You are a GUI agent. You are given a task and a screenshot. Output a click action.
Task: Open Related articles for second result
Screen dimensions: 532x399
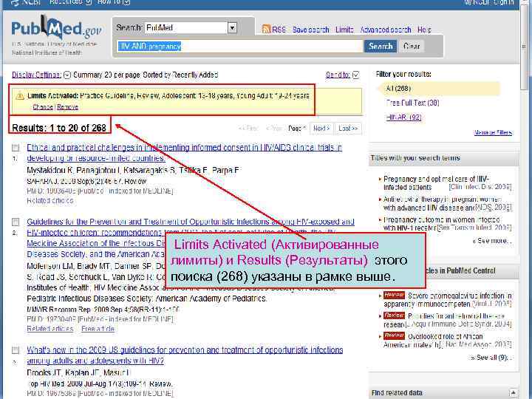(50, 329)
